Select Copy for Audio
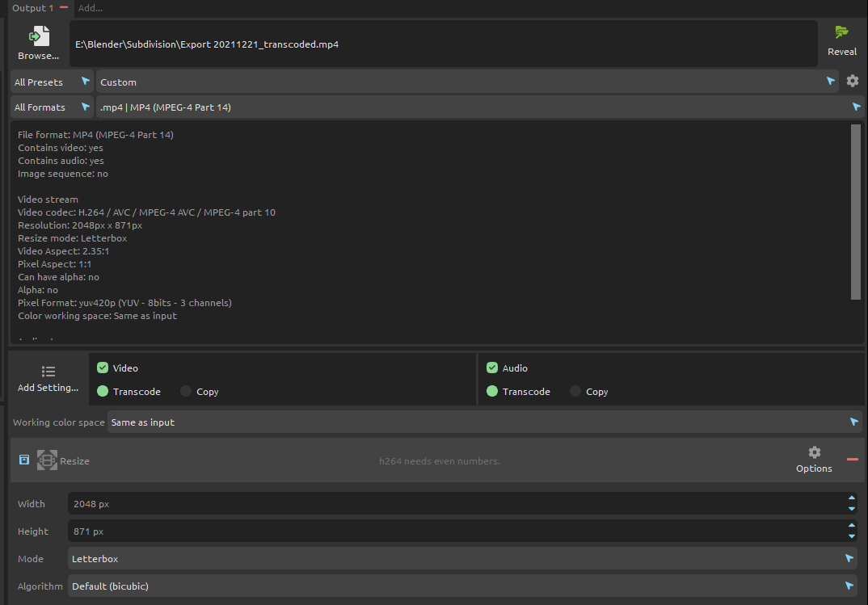 coord(575,392)
